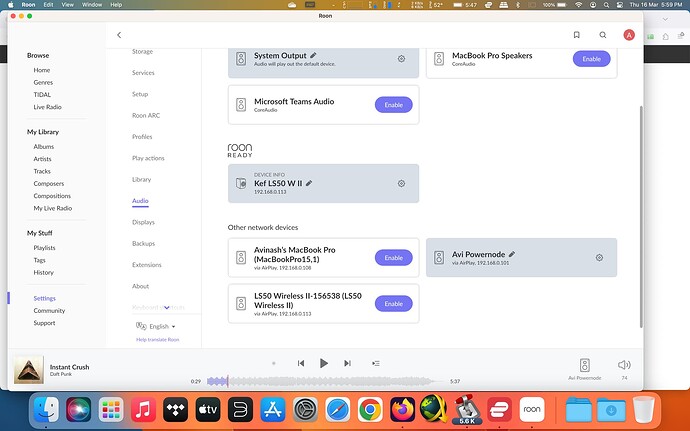Open the Help menu
Image resolution: width=690 pixels, height=431 pixels.
(116, 4)
